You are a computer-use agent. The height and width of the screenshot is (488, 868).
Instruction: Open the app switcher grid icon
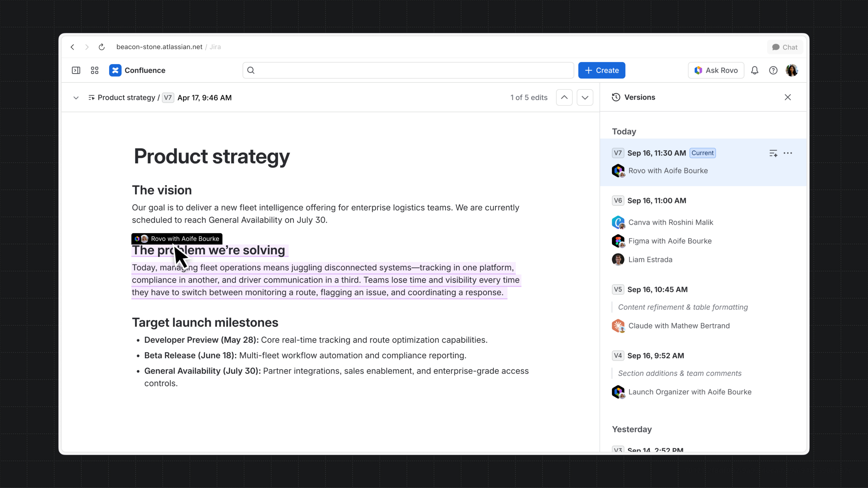[95, 70]
